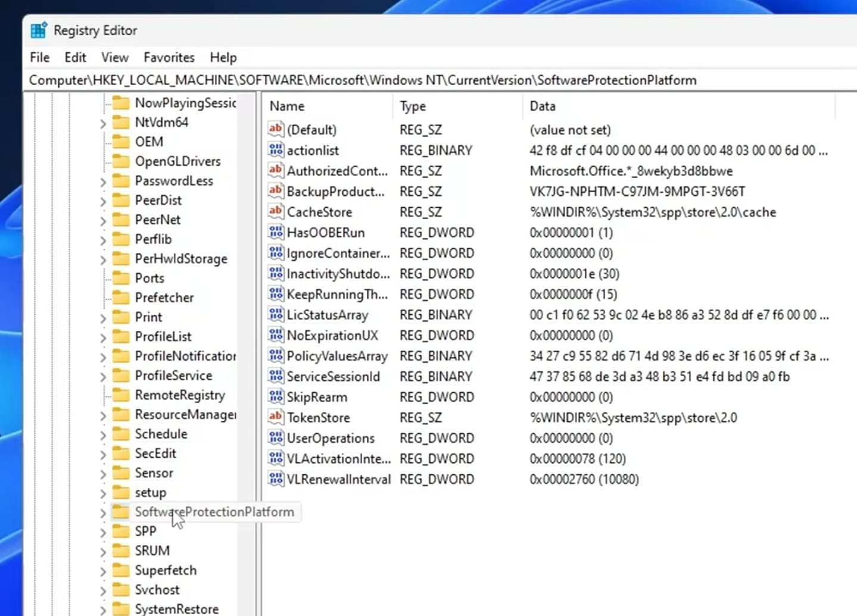Select the RemoteRegistry key
Viewport: 857px width, 616px height.
tap(180, 395)
